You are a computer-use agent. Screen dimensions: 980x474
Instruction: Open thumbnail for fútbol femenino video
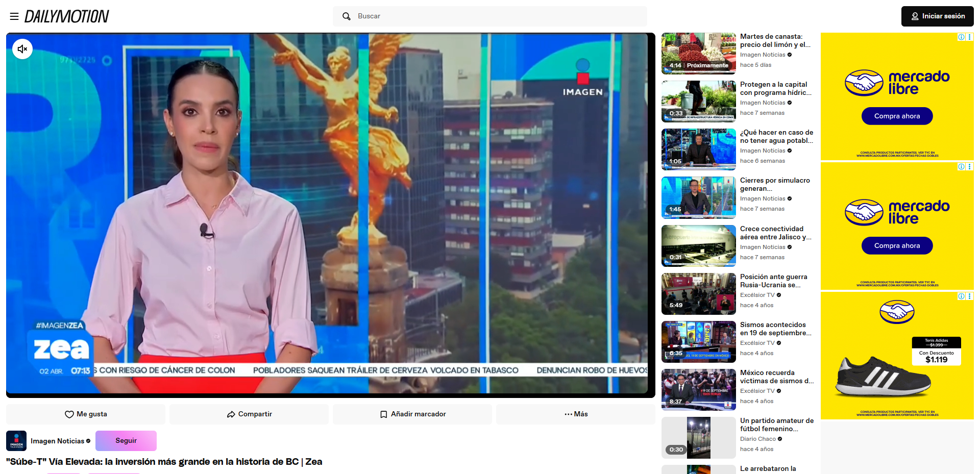pyautogui.click(x=699, y=438)
